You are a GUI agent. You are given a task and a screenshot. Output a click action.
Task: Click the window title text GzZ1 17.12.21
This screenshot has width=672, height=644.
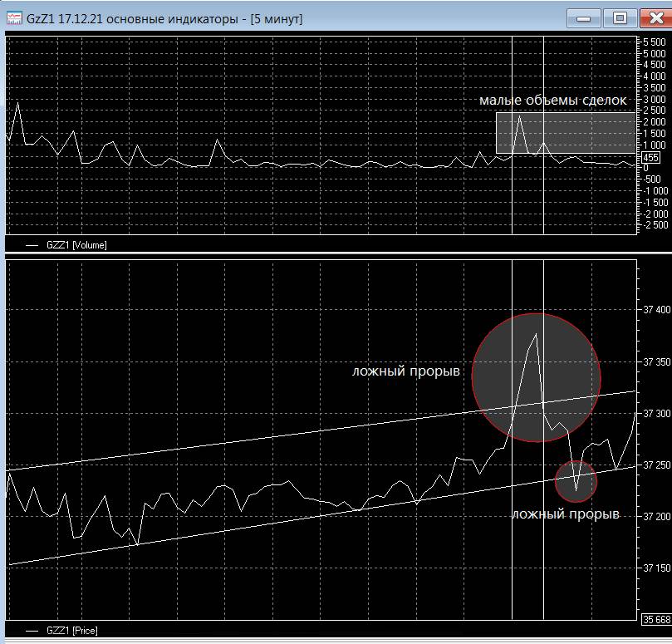(66, 19)
